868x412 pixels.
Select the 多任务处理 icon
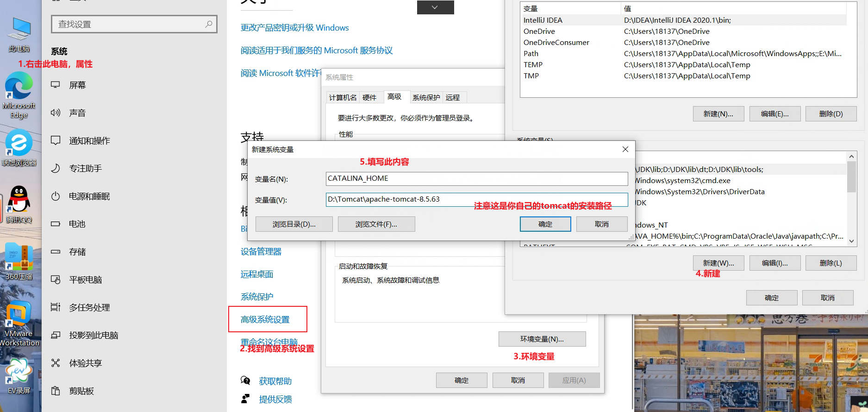[56, 307]
